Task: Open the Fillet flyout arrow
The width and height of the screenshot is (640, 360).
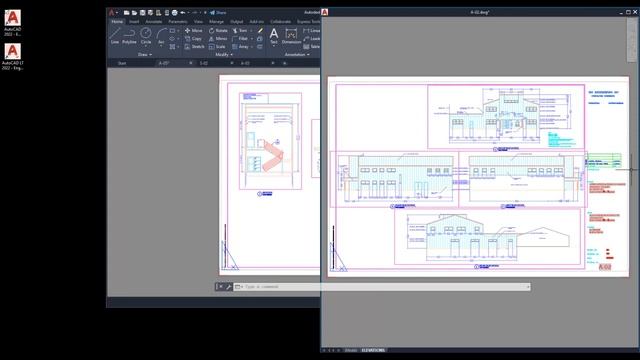Action: click(251, 39)
